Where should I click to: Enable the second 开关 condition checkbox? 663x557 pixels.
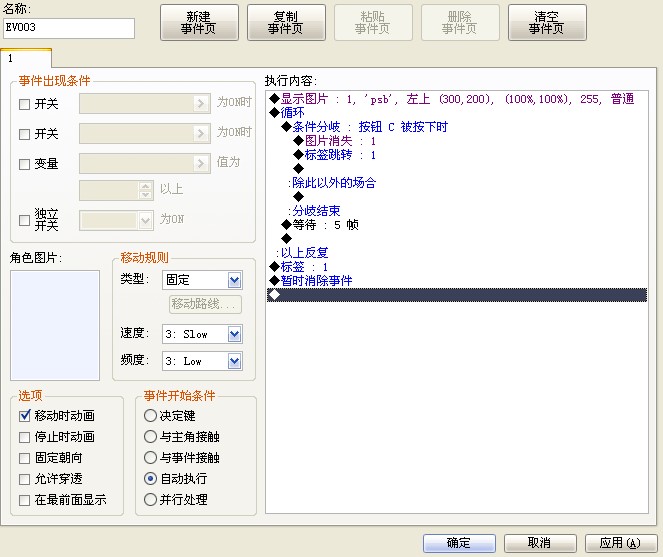tap(25, 134)
